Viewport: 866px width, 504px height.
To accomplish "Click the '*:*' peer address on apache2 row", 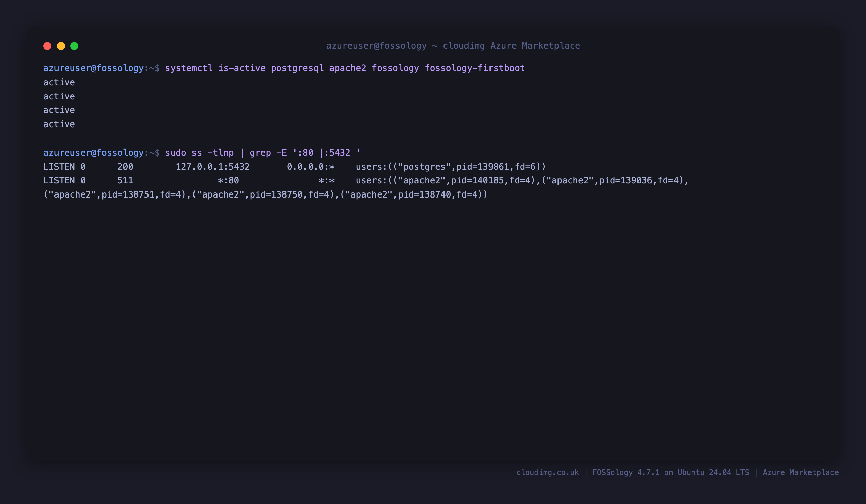I will 326,180.
